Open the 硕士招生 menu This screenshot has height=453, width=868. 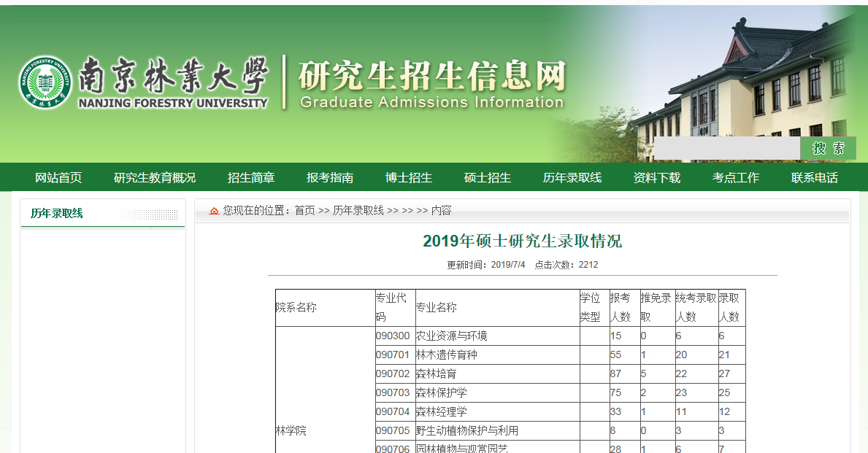click(x=488, y=177)
